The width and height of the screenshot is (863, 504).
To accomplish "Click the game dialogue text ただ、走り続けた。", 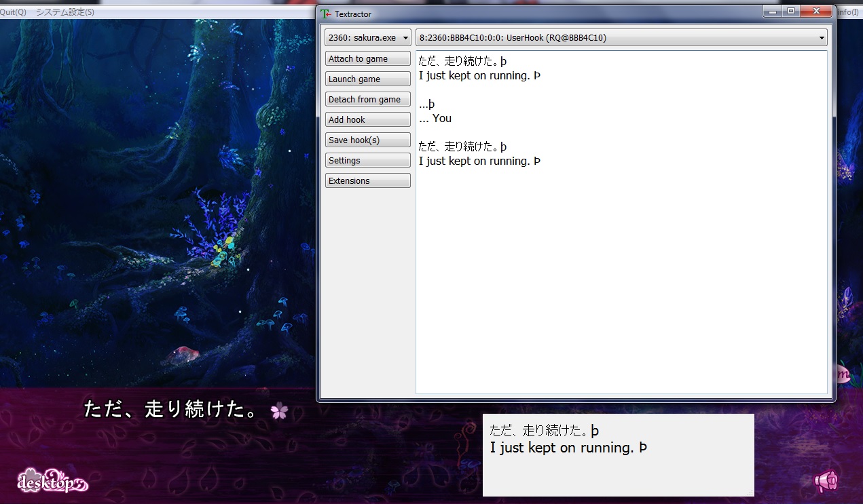I will coord(170,409).
